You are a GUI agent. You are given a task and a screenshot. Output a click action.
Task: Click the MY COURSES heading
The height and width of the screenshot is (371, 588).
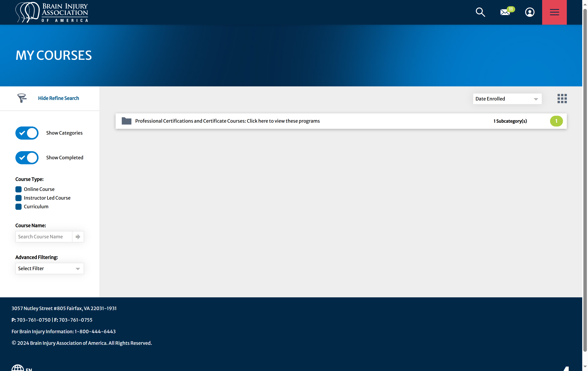[x=54, y=55]
